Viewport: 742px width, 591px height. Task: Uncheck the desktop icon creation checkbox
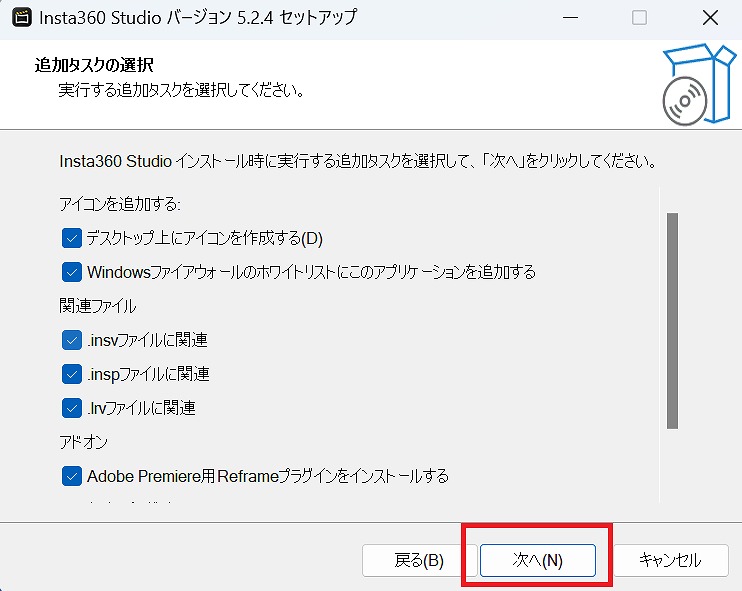point(71,238)
